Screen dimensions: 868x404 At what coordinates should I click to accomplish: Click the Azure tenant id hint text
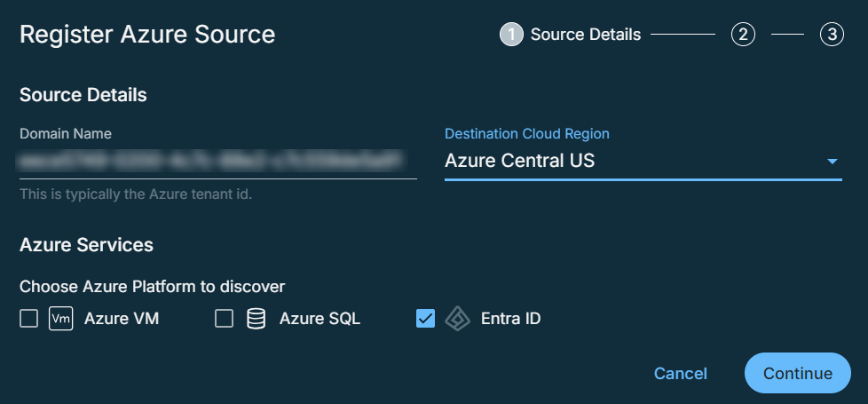tap(136, 195)
